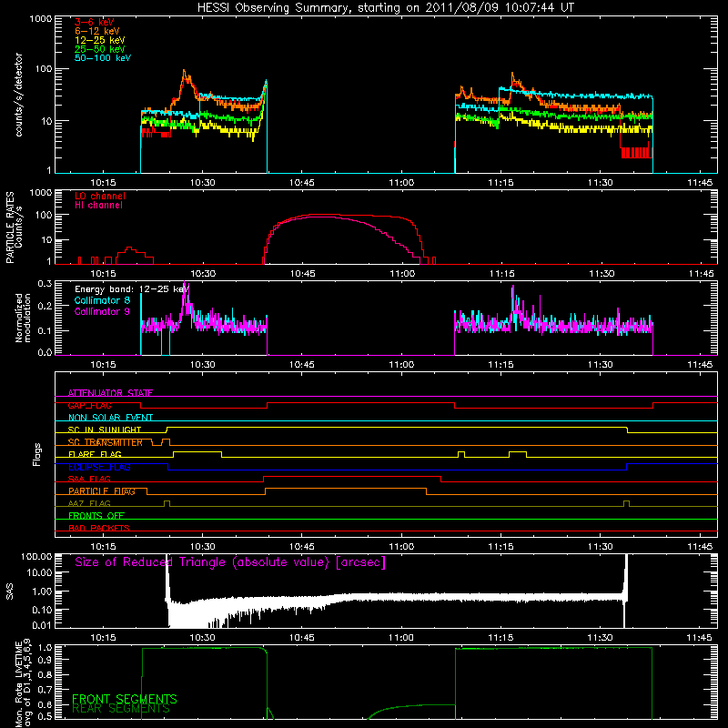The height and width of the screenshot is (728, 728).
Task: Select the 3-6 keV legend label
Action: [95, 22]
